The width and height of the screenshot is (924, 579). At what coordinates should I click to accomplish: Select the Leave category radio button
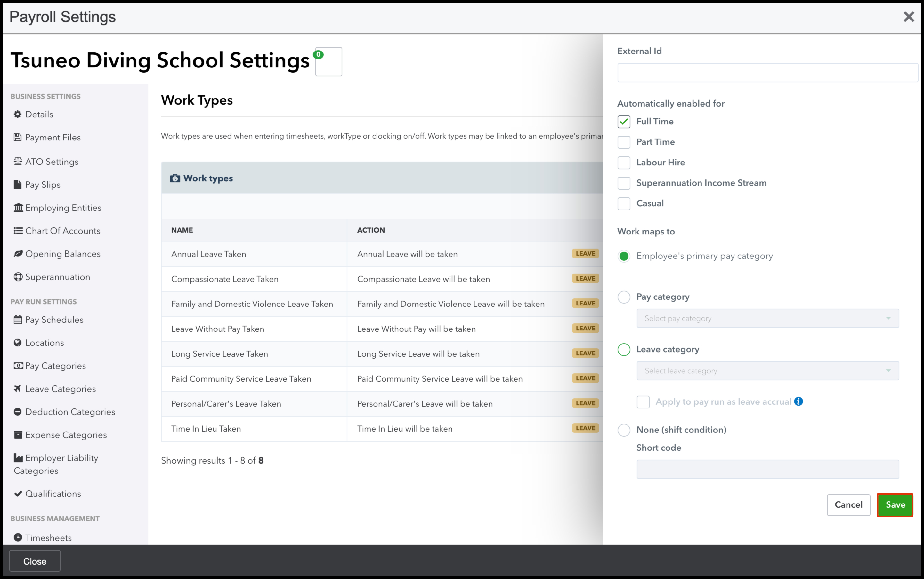click(624, 349)
